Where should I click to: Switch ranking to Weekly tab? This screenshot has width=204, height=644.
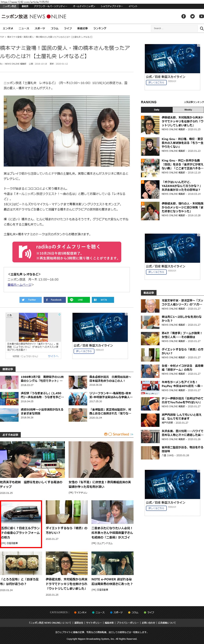click(x=188, y=110)
